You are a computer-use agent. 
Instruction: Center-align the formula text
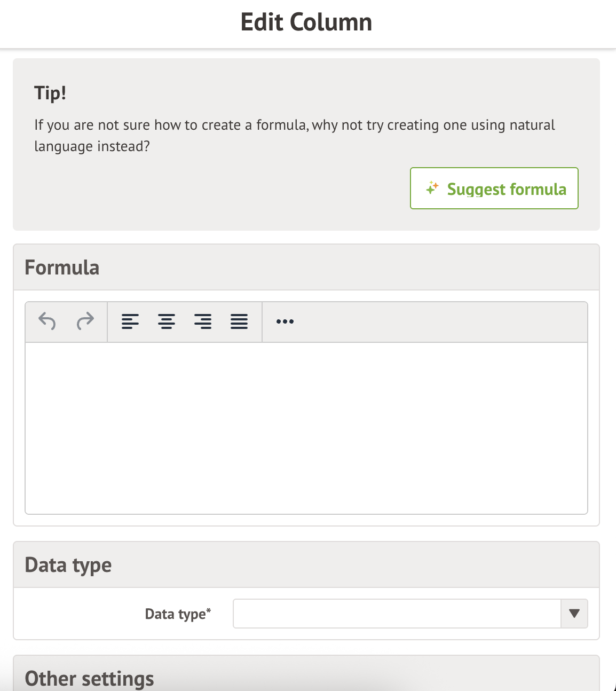coord(167,321)
